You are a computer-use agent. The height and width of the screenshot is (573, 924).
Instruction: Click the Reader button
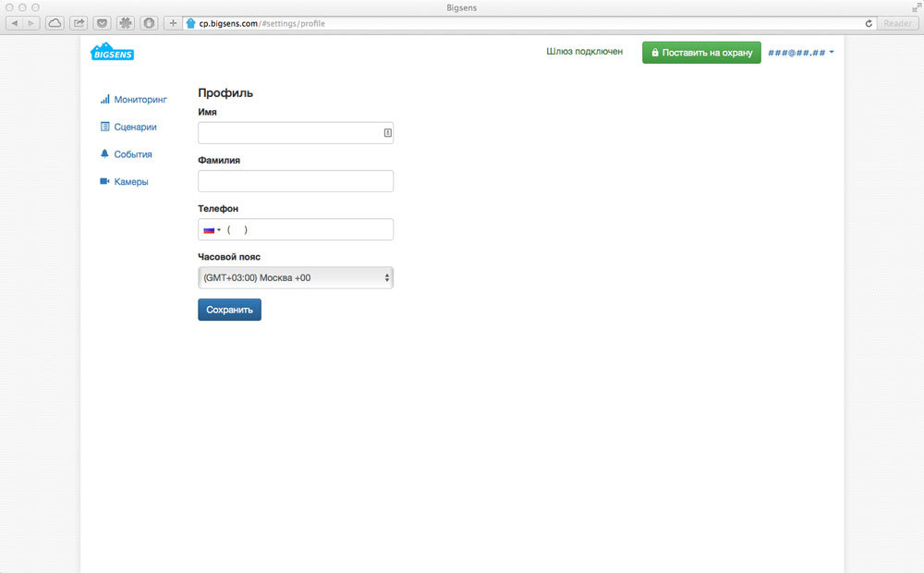coord(897,23)
